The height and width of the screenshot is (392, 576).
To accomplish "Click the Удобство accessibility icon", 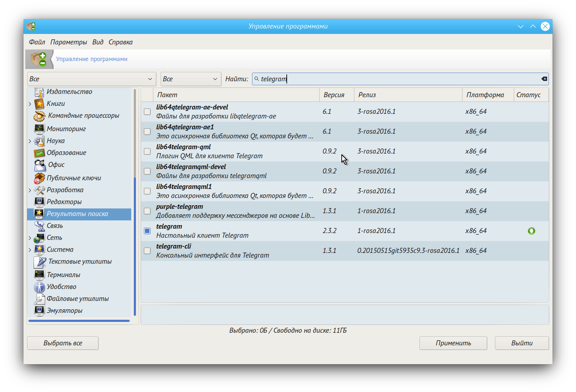I will (x=39, y=287).
